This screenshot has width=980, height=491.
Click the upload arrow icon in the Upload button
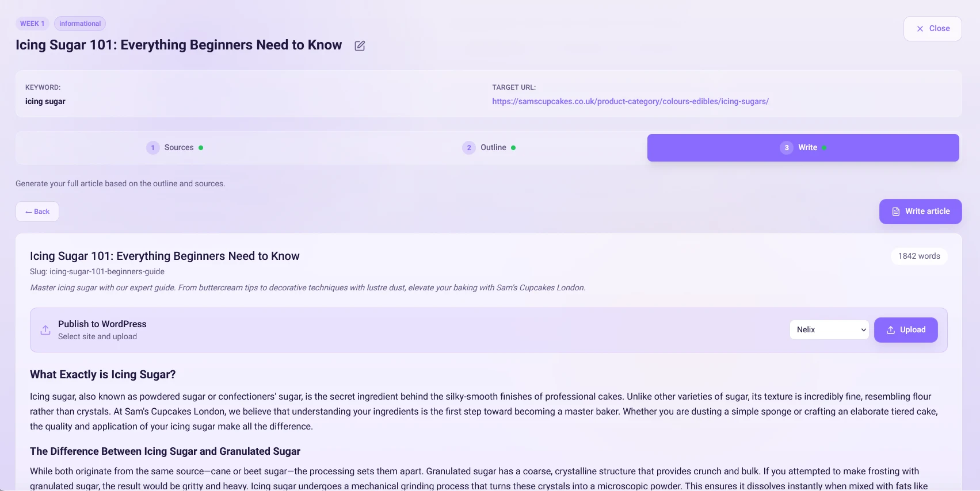coord(890,329)
